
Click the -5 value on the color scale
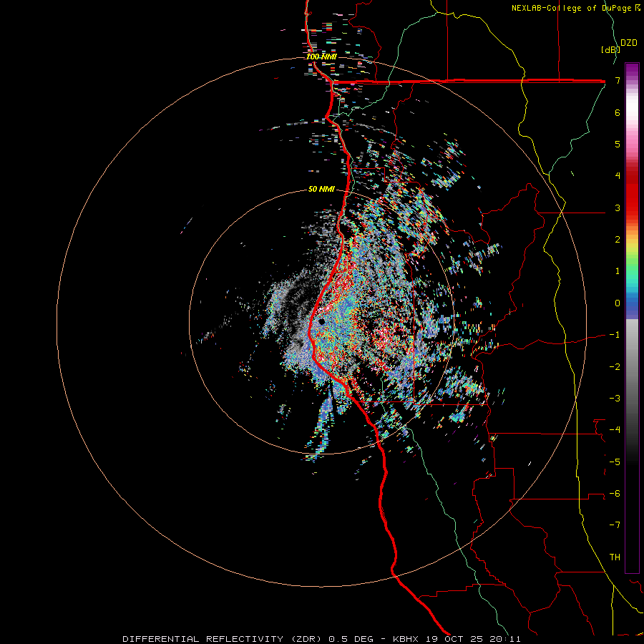615,462
